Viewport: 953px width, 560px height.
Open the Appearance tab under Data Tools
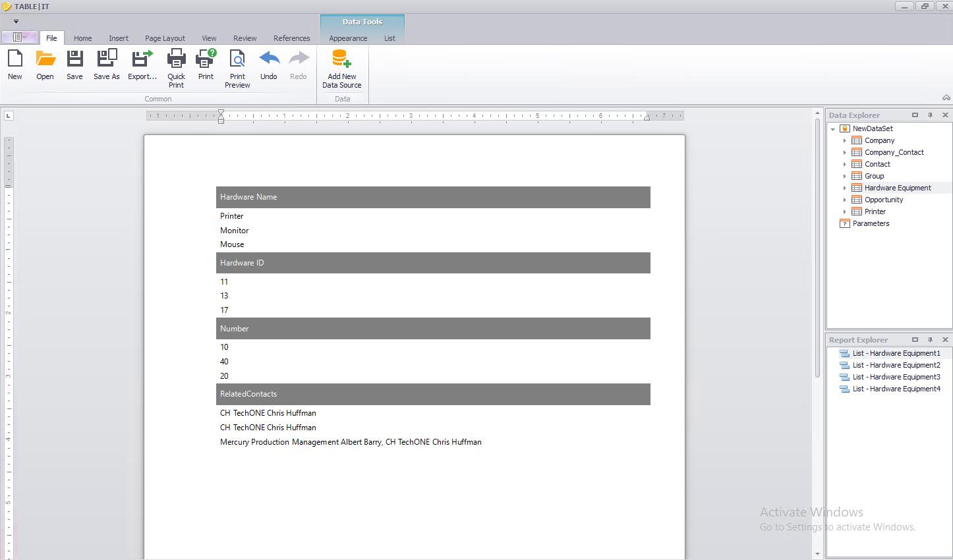coord(348,38)
